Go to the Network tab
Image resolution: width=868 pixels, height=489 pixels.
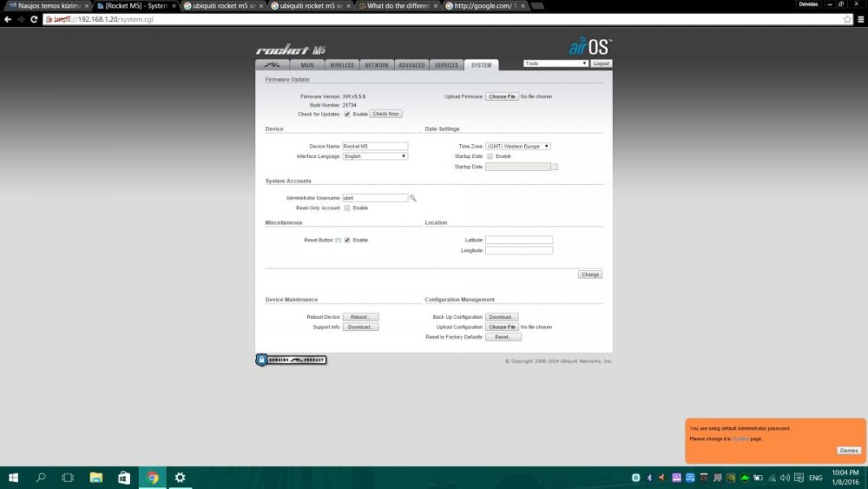tap(377, 65)
